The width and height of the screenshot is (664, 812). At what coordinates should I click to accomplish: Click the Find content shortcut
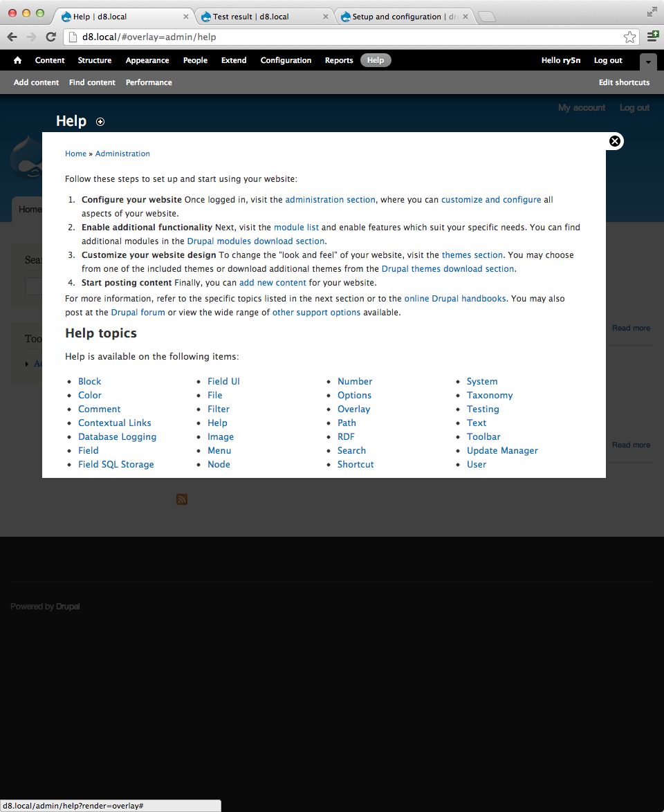pyautogui.click(x=92, y=82)
